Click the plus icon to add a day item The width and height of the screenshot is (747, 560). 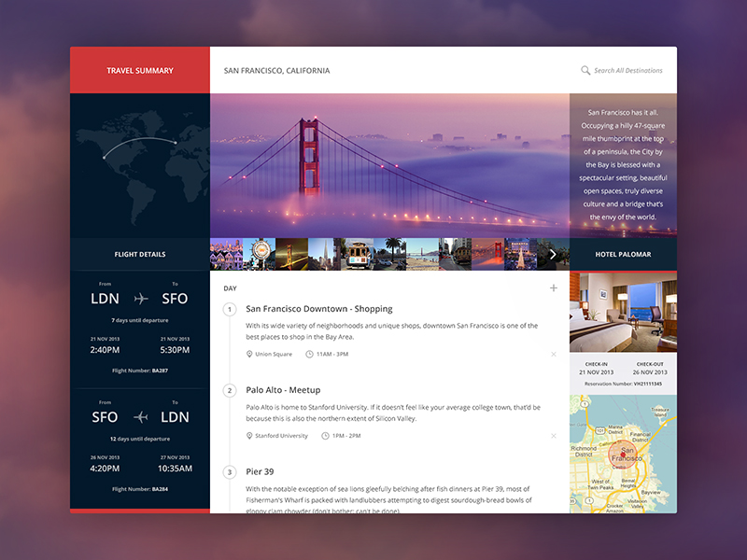pyautogui.click(x=554, y=288)
